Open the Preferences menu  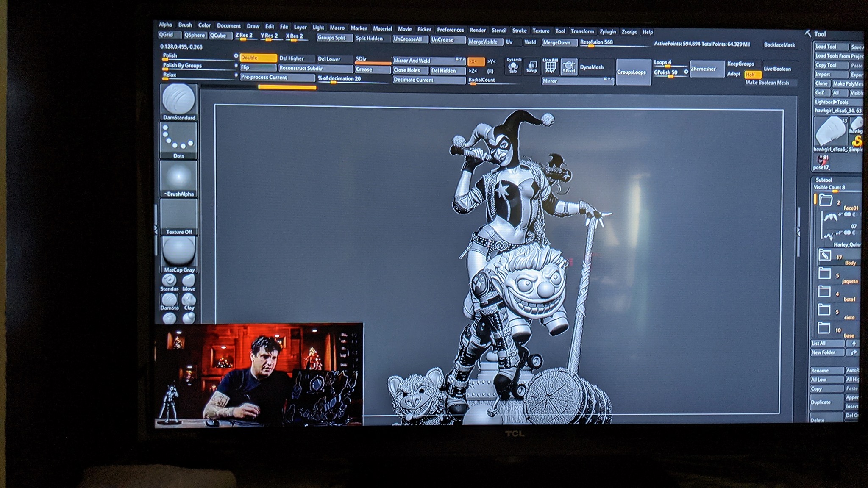(451, 30)
